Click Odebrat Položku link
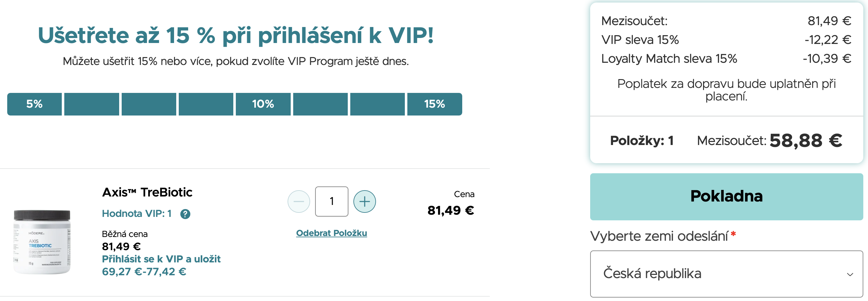 point(331,233)
